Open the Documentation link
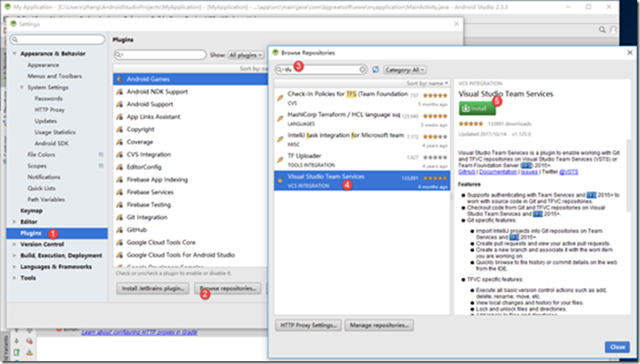The height and width of the screenshot is (364, 640). pyautogui.click(x=498, y=172)
